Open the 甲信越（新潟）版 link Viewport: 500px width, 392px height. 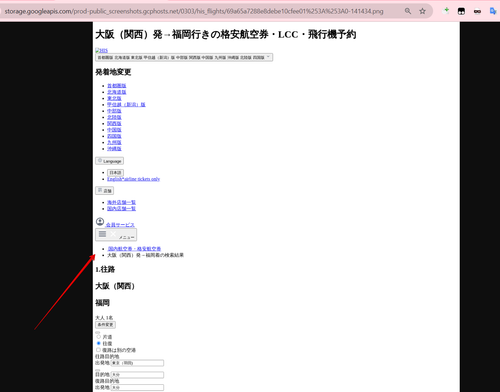126,105
